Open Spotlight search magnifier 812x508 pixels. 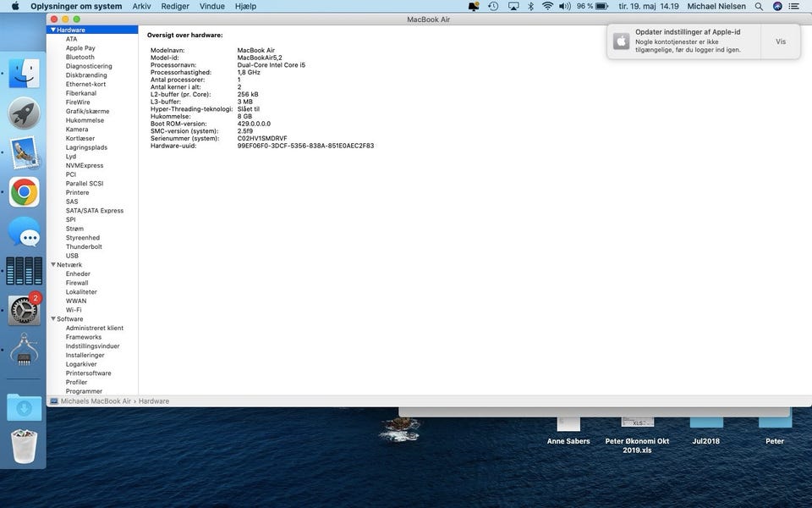(x=759, y=6)
